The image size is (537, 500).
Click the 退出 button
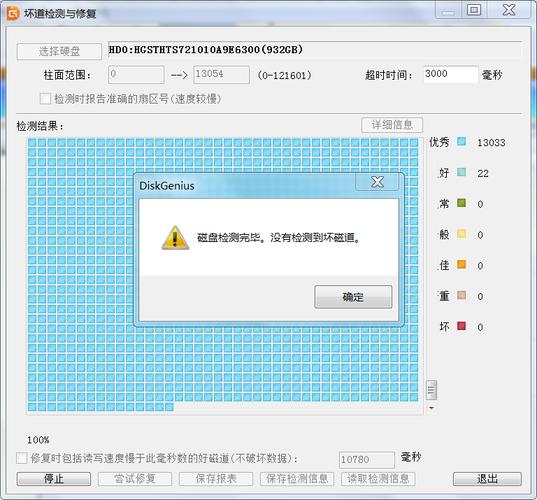point(487,479)
